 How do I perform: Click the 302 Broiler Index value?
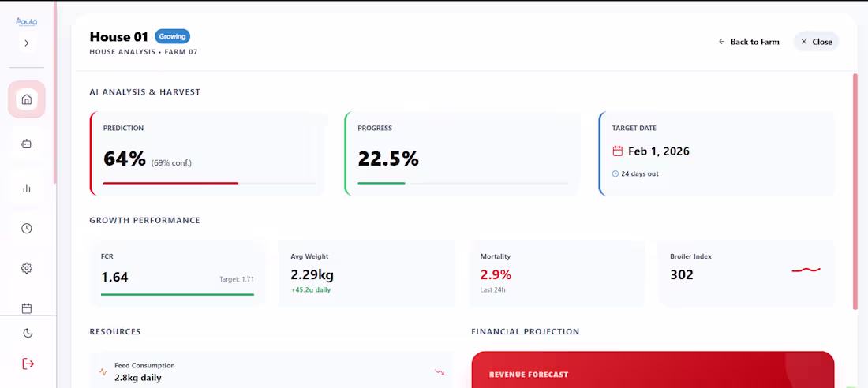click(x=682, y=274)
